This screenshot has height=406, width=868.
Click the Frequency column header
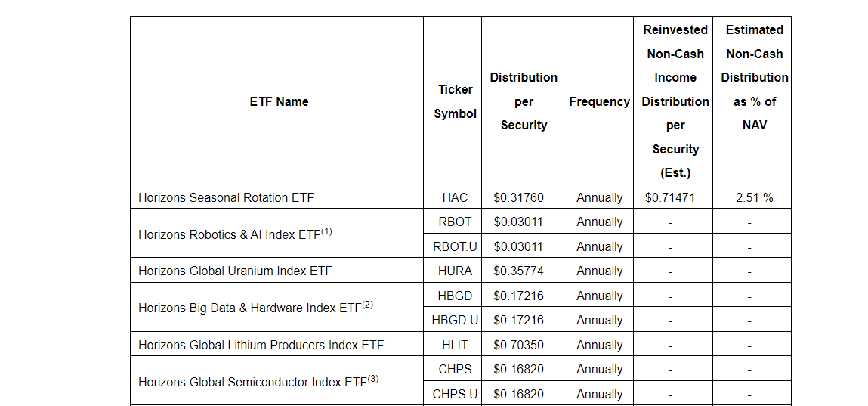pyautogui.click(x=599, y=101)
